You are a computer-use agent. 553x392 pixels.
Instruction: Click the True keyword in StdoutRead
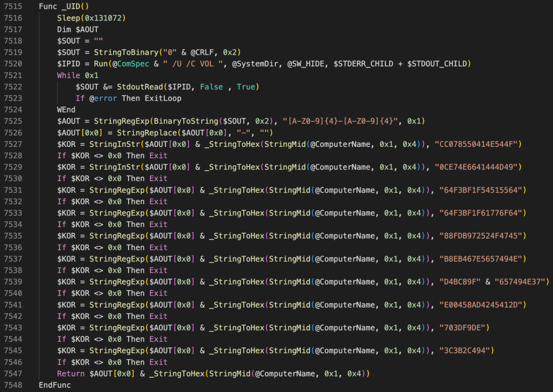pos(246,86)
